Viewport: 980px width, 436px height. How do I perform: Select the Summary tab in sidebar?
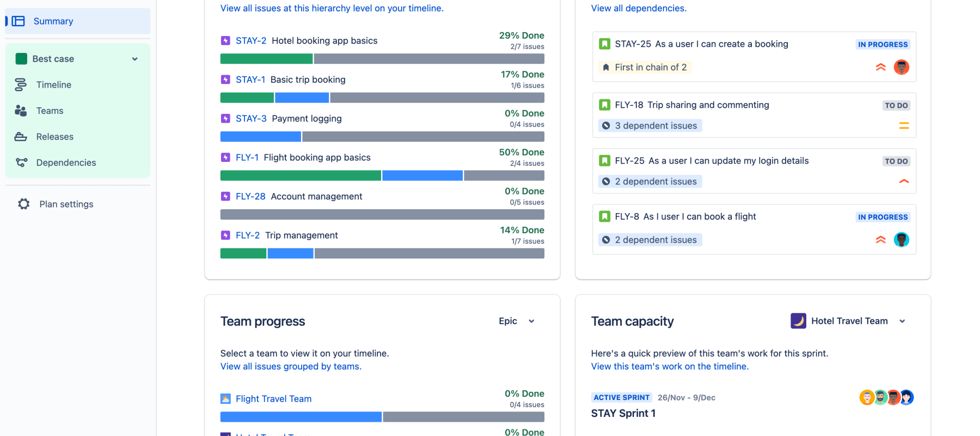click(x=53, y=21)
